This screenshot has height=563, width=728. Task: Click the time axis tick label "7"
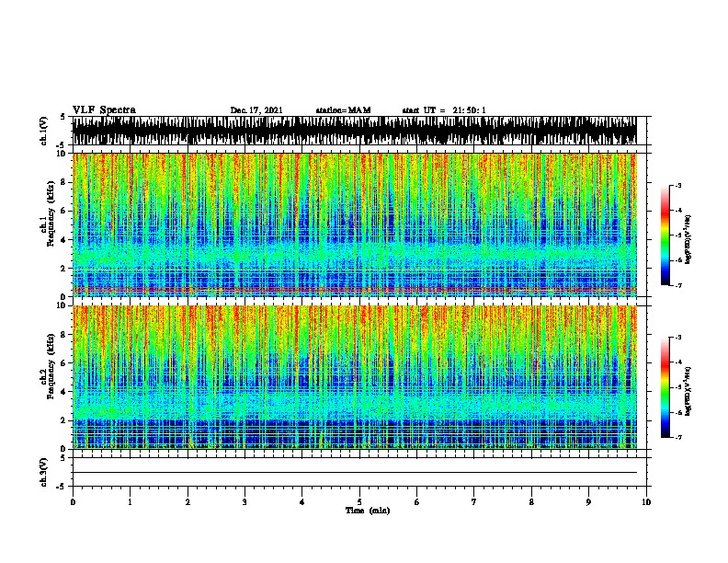point(474,502)
